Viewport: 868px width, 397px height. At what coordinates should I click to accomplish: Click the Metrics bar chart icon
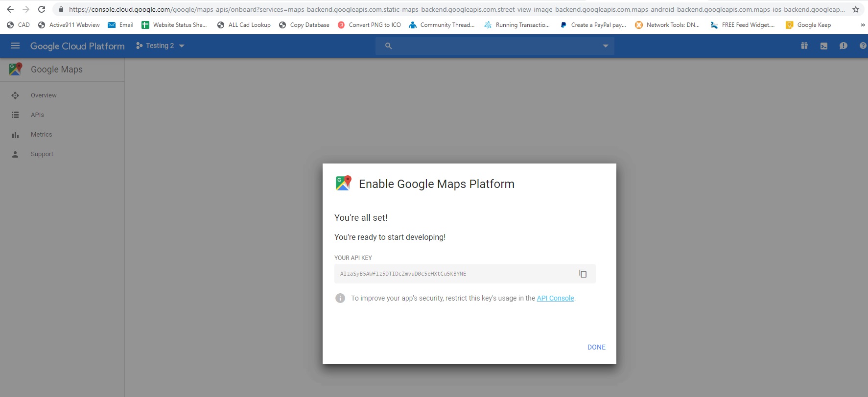click(15, 135)
